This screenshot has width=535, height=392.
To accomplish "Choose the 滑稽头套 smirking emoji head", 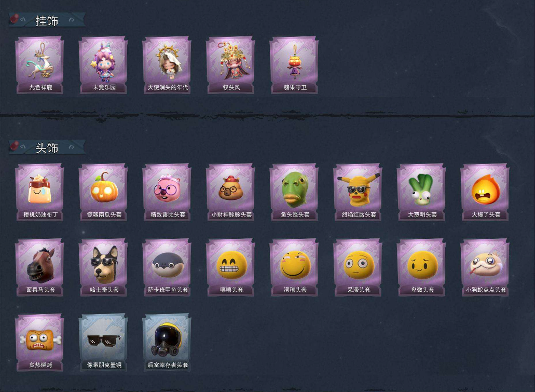I will click(294, 267).
